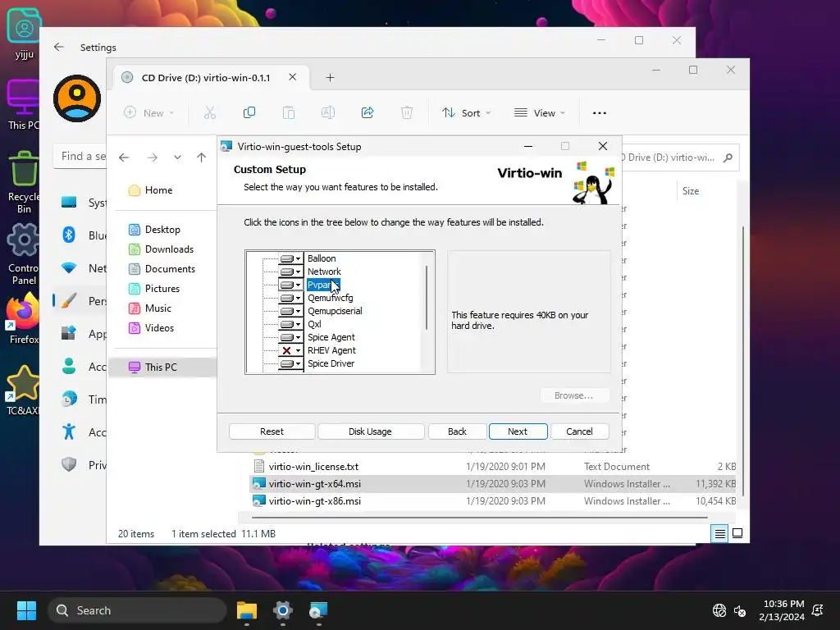This screenshot has width=840, height=630.
Task: Click the taskbar Search box
Action: point(137,610)
